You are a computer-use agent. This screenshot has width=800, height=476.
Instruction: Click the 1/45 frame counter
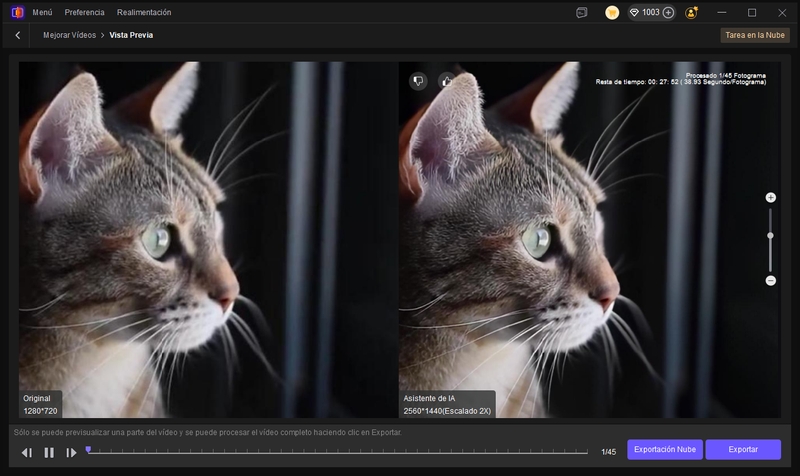click(x=609, y=452)
